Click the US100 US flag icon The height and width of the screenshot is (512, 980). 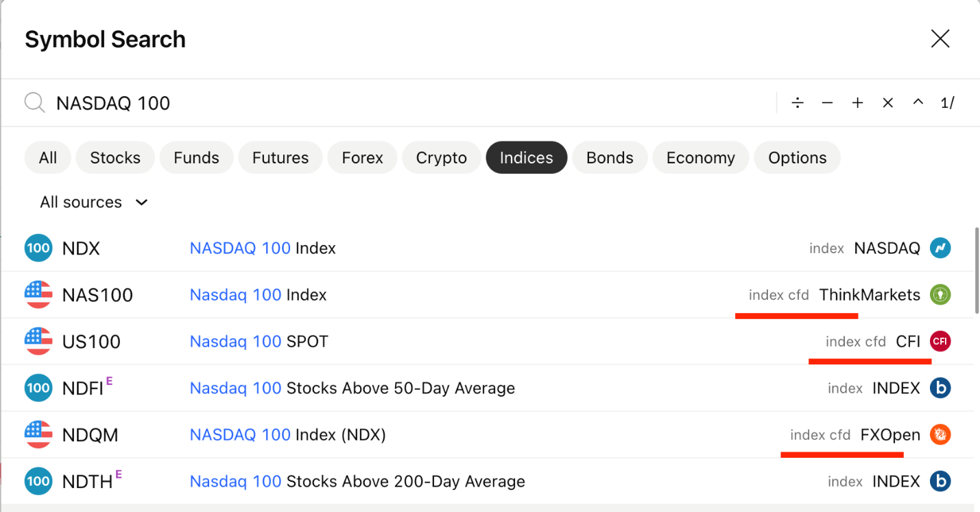(x=38, y=341)
